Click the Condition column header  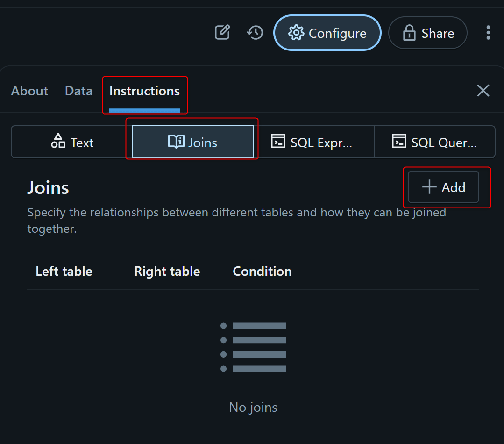pos(262,272)
